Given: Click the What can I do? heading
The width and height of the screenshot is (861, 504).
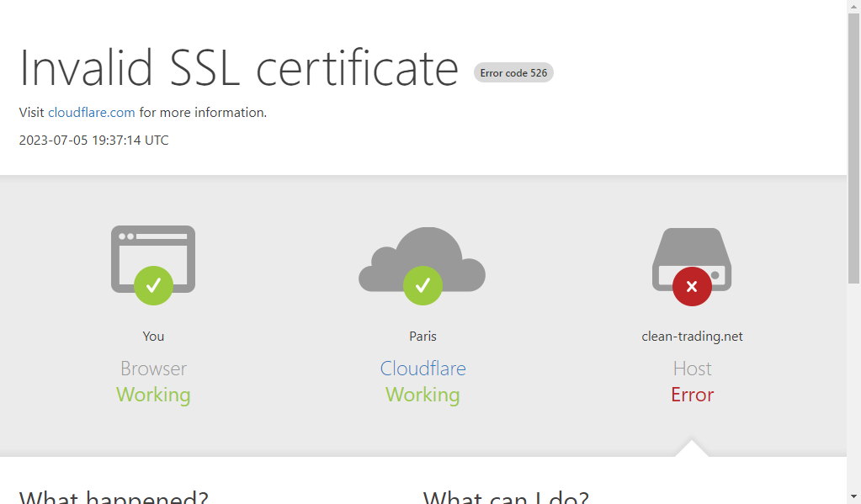Looking at the screenshot, I should (506, 497).
